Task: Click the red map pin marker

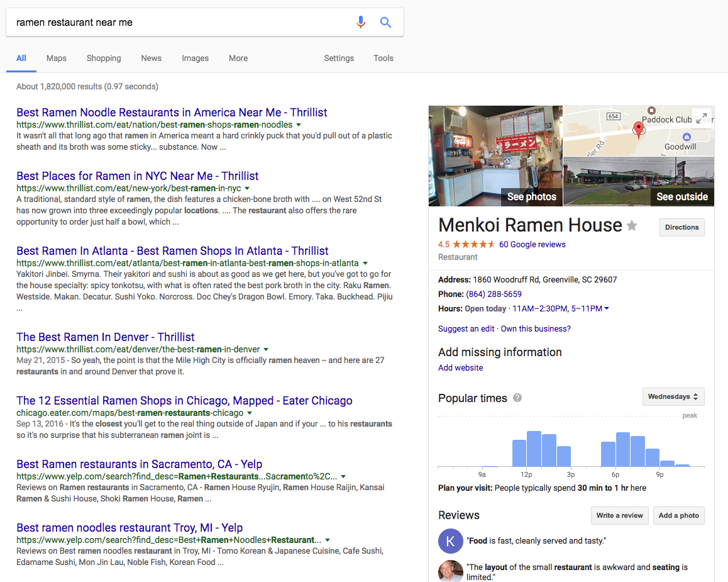Action: point(639,130)
